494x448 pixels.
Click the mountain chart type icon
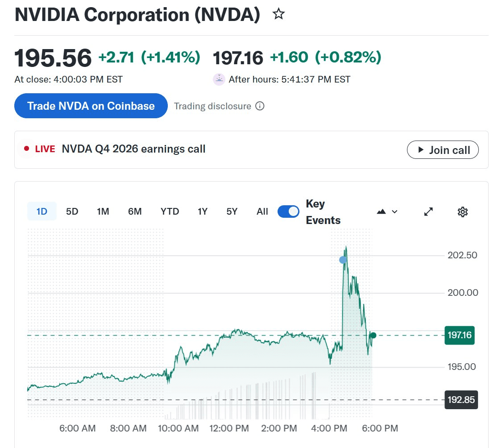[x=381, y=212]
